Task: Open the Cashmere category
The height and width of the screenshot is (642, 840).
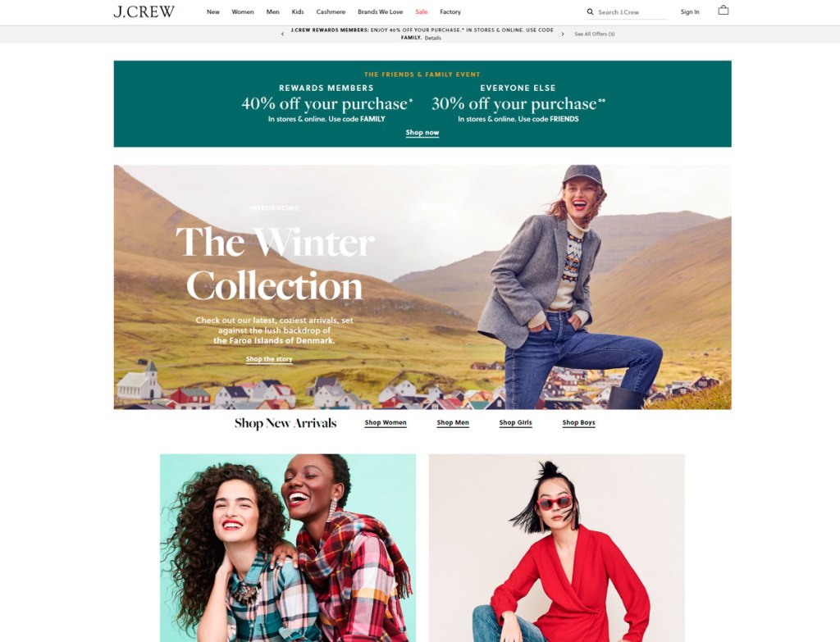Action: tap(331, 11)
